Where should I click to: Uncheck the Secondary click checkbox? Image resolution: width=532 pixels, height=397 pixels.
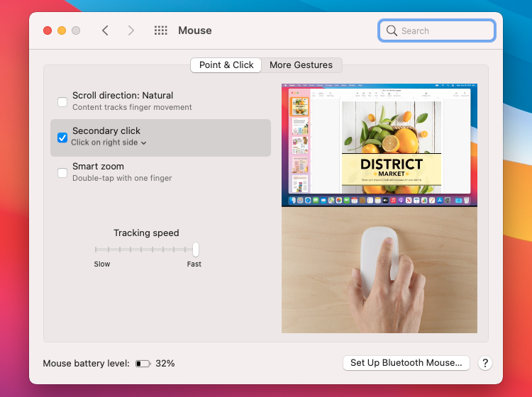pyautogui.click(x=62, y=138)
